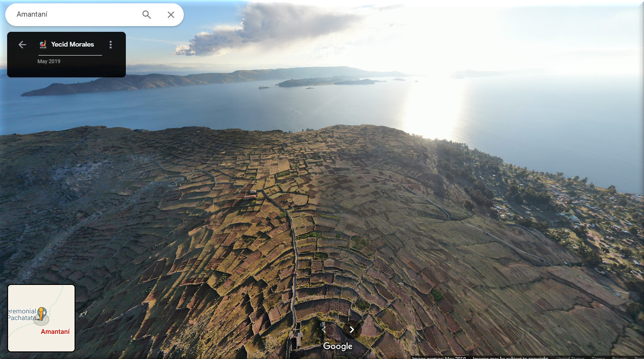Click the United States footer link
Image resolution: width=644 pixels, height=359 pixels.
click(570, 358)
